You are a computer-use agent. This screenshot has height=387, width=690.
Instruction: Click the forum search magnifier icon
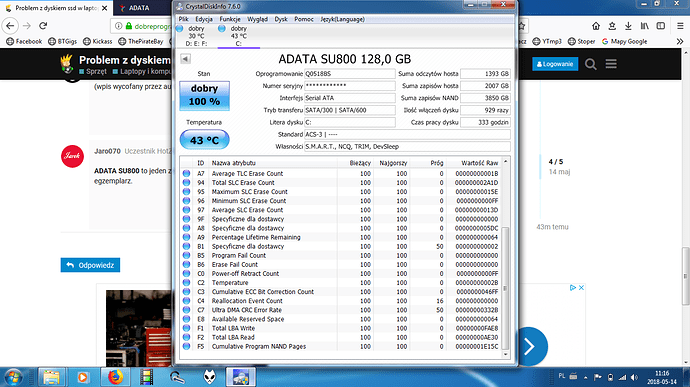coord(591,64)
